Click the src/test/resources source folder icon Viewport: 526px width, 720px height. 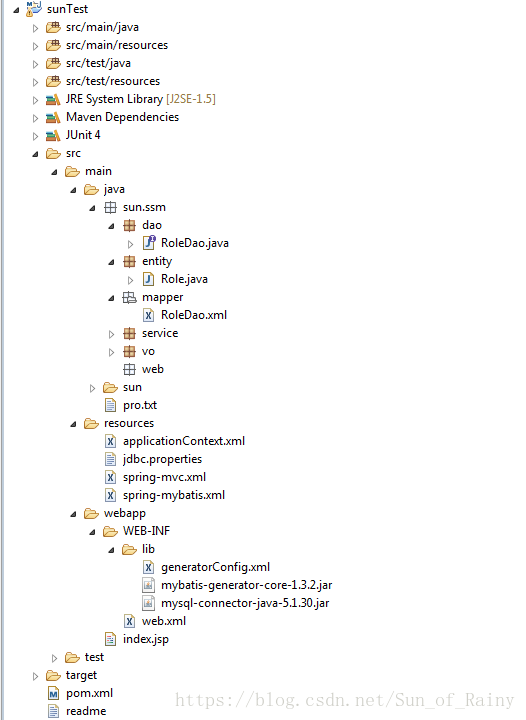click(x=53, y=81)
